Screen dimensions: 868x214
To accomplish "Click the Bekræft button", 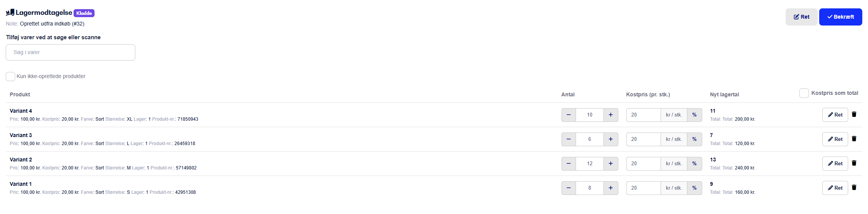I will (x=841, y=17).
